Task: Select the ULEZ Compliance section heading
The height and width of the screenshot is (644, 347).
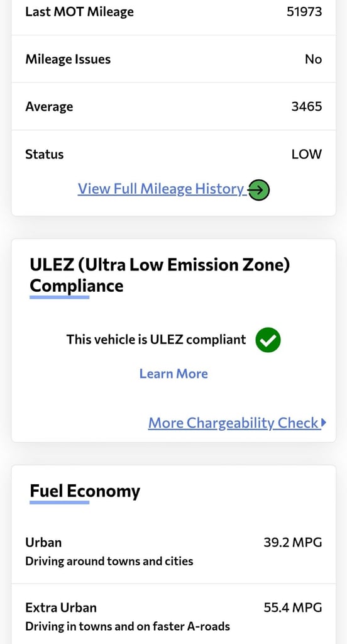Action: 160,275
